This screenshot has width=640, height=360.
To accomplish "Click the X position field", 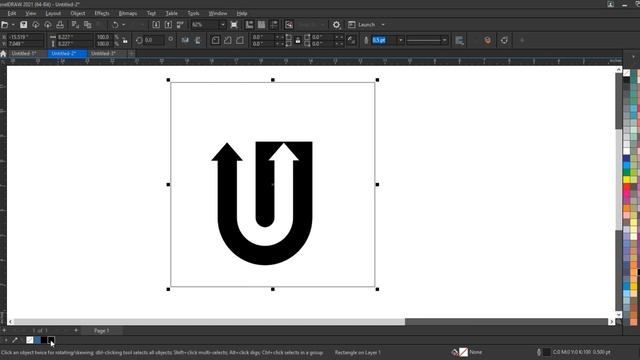I will 26,37.
